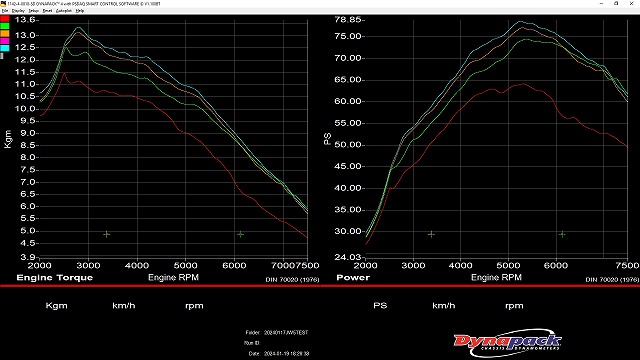Click the Engine Torque graph title
This screenshot has width=640, height=360.
click(x=55, y=278)
